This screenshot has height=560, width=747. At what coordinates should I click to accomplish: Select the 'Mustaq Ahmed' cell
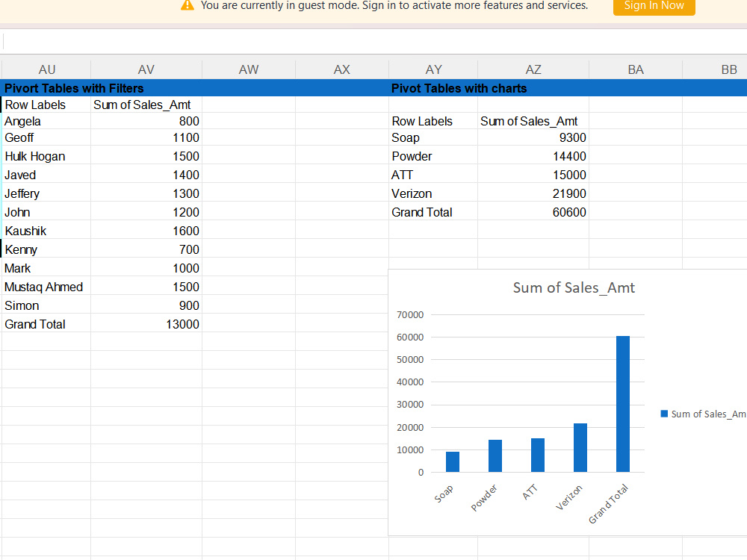tap(46, 287)
